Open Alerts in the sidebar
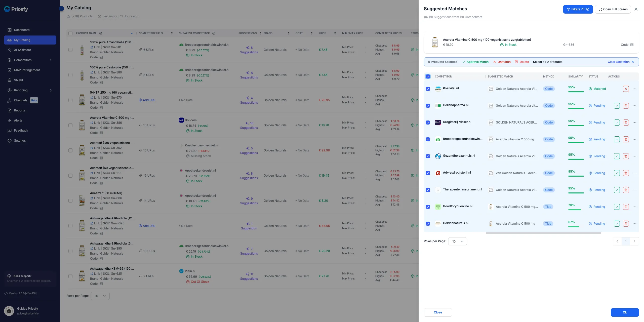Viewport: 644px width, 322px height. [30, 120]
